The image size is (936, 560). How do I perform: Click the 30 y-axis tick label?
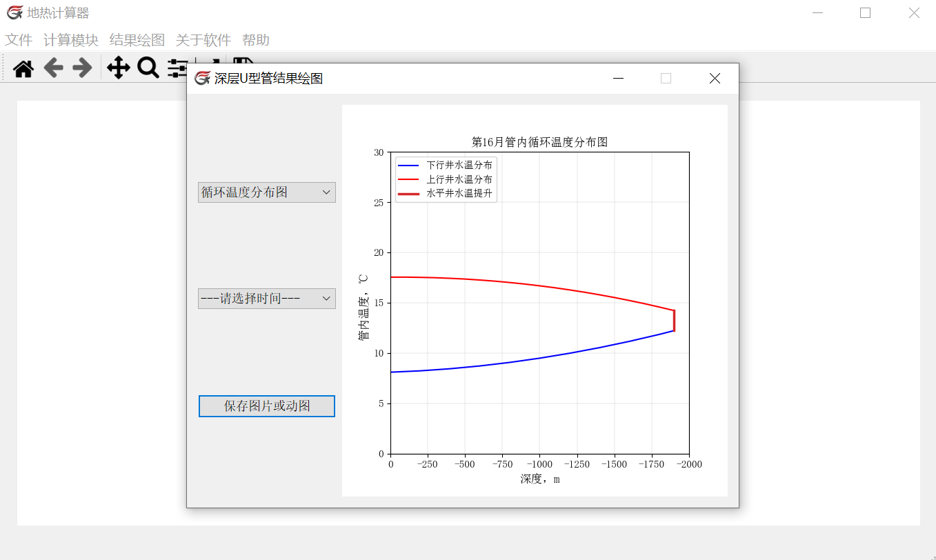[x=379, y=152]
